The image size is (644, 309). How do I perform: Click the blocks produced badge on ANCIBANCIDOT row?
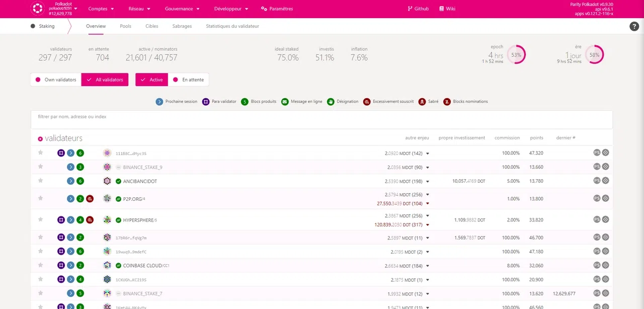[80, 181]
